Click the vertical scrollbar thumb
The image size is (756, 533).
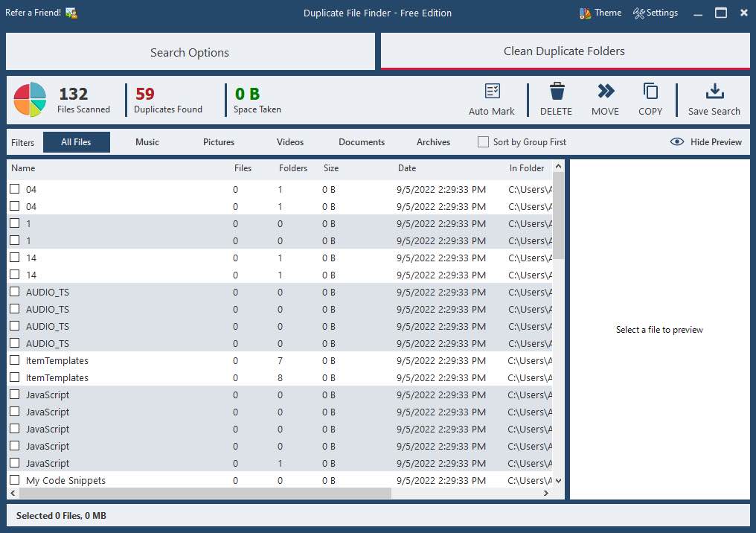(x=558, y=215)
